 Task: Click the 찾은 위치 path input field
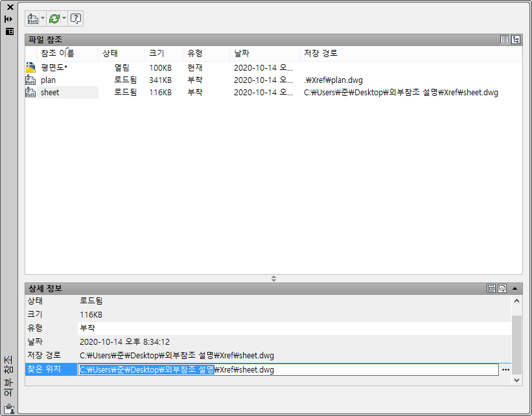click(x=288, y=369)
